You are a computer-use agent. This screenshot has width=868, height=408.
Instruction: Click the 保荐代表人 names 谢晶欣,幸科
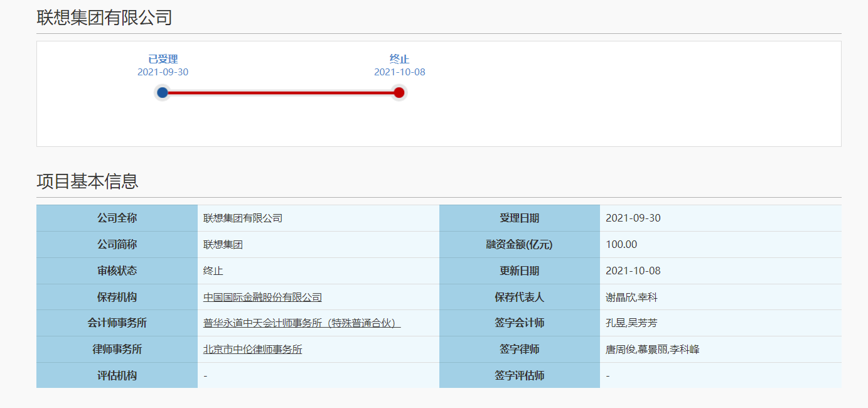(631, 298)
